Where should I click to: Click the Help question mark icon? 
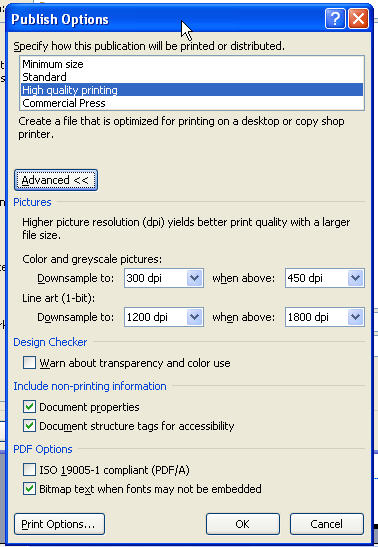click(x=335, y=19)
